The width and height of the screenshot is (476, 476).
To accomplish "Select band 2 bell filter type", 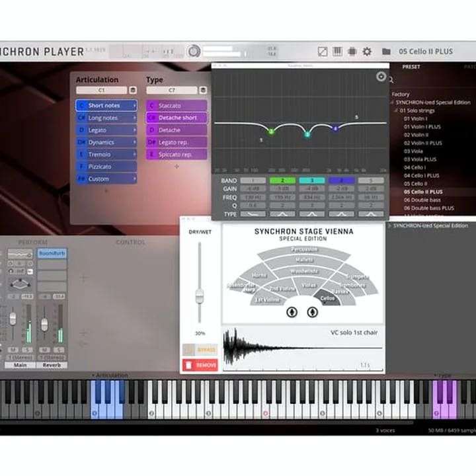I will click(x=282, y=214).
